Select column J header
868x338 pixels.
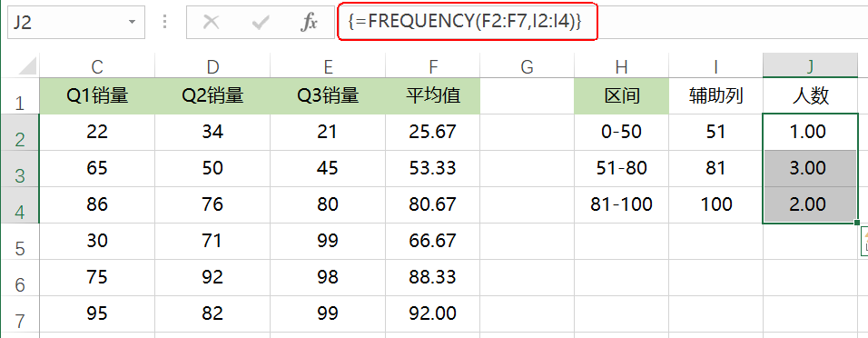[810, 67]
